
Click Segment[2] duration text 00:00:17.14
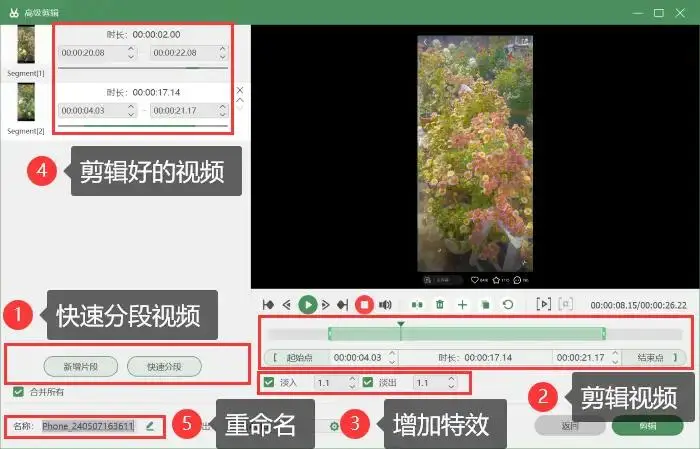point(156,92)
